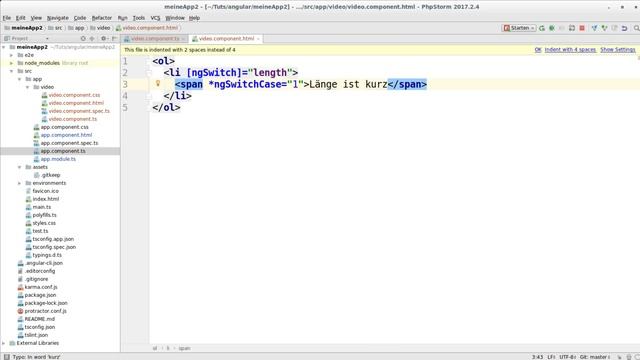Click OK in indentation notification

[538, 50]
